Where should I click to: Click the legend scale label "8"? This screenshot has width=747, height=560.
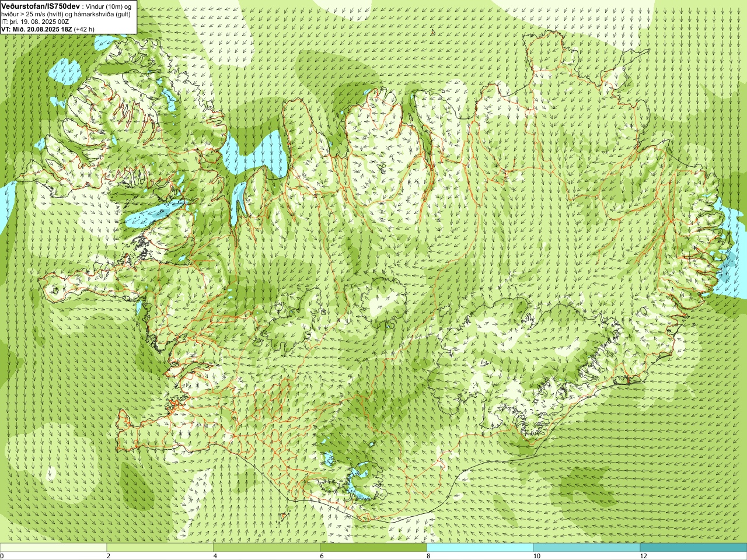click(429, 556)
